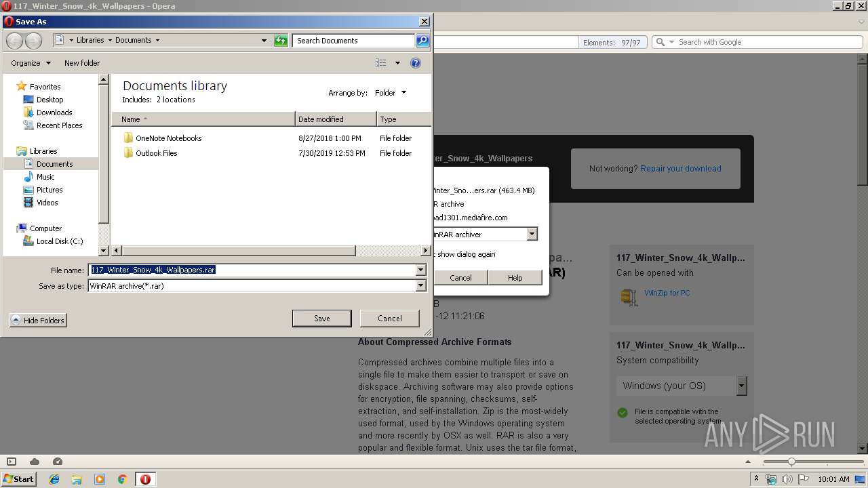Click the change view icon
Screen dimensions: 868x488
tap(381, 63)
